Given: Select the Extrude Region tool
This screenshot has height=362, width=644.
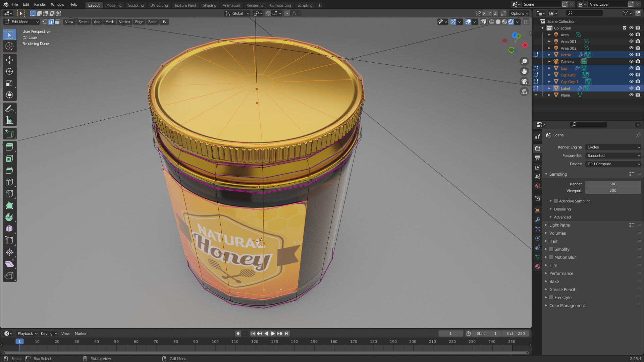Looking at the screenshot, I should (9, 147).
